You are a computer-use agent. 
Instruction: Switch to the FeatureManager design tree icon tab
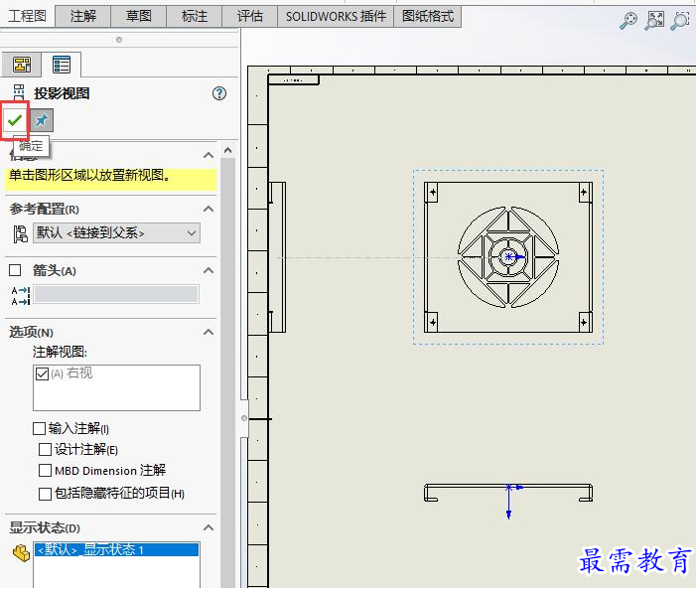[x=22, y=65]
